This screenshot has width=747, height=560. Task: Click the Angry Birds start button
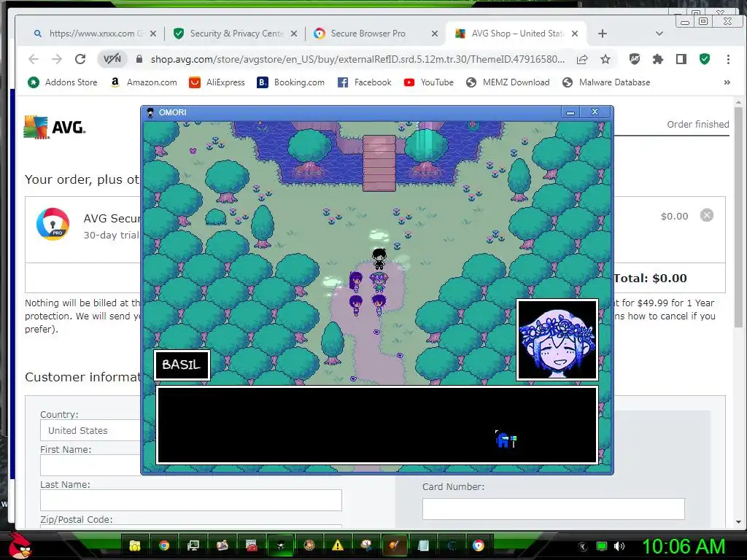pos(19,545)
